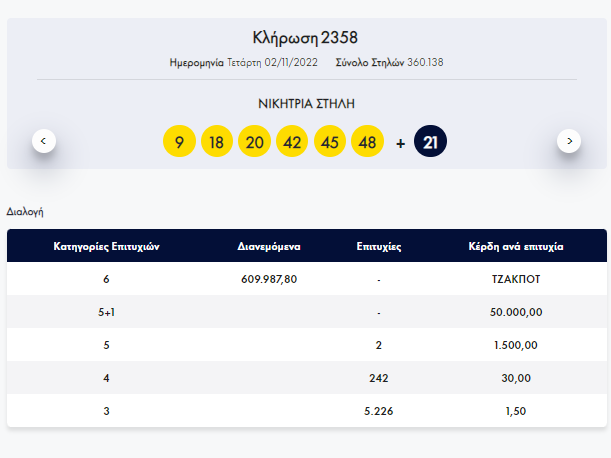This screenshot has height=458, width=611.
Task: Click the previous draw left arrow
Action: tap(43, 141)
